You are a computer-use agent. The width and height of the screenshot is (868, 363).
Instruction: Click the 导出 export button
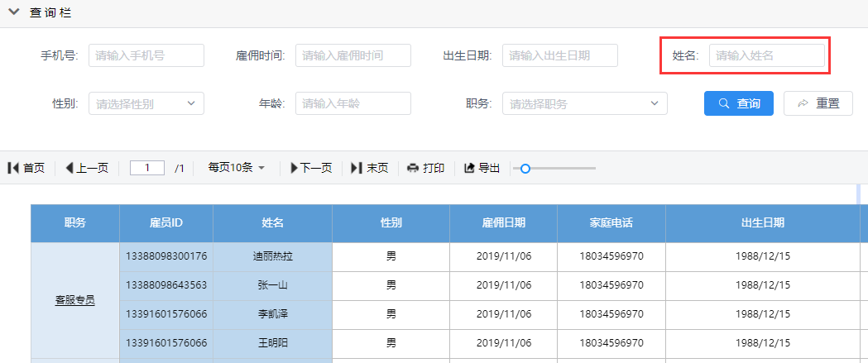point(482,168)
